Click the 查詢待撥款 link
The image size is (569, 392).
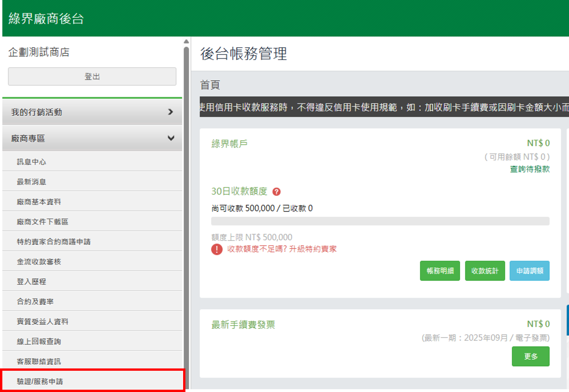click(530, 169)
